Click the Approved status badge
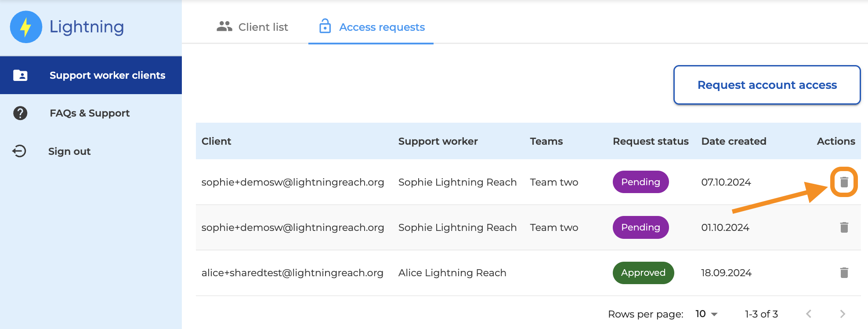Screen dimensions: 868x329 [643, 273]
